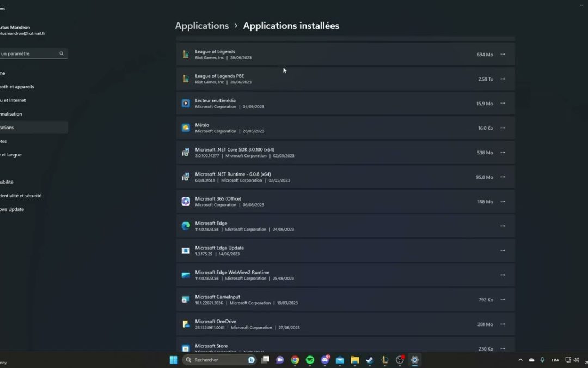Open three-dot menu on the Microsoft Edge 114.0.1823.58 row
588x368 pixels.
click(503, 226)
